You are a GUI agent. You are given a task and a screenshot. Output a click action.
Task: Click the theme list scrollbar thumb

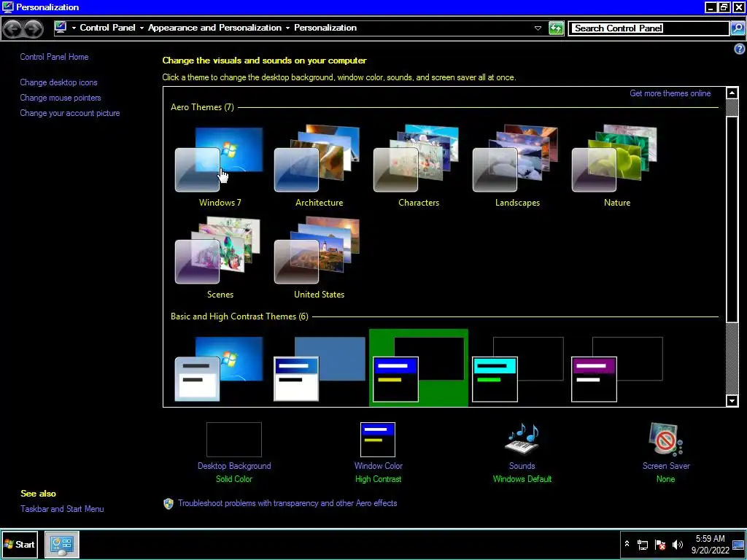pyautogui.click(x=732, y=219)
